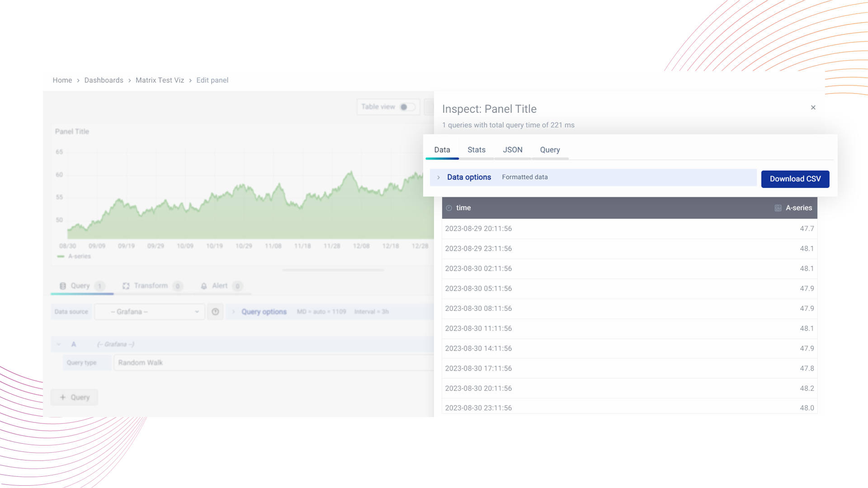Select the Query inspect tab
Image resolution: width=868 pixels, height=488 pixels.
coord(549,150)
